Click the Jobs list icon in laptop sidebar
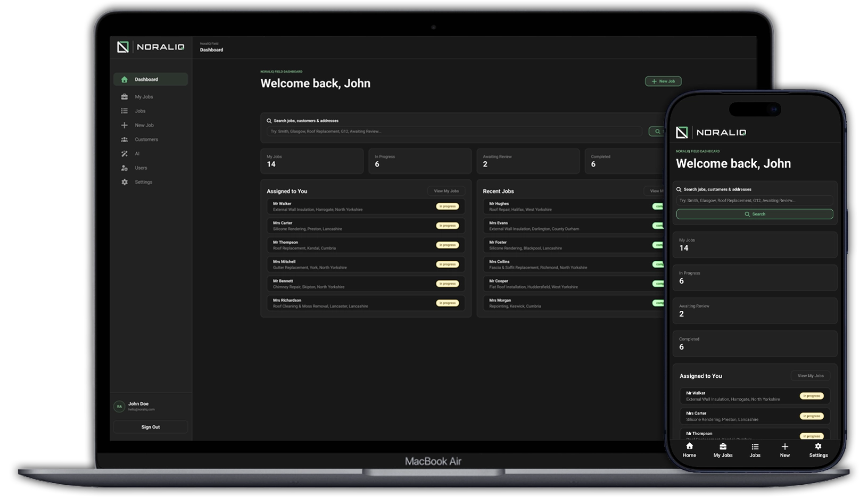This screenshot has height=497, width=868. point(124,111)
